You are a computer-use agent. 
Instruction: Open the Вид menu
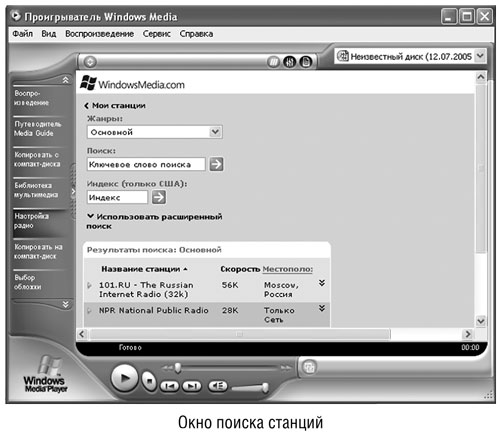click(49, 34)
